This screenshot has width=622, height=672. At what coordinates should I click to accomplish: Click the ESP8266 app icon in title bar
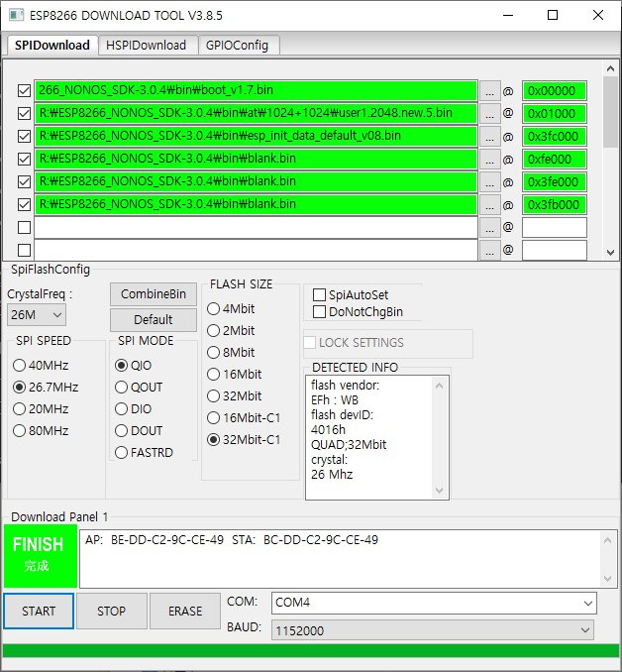pyautogui.click(x=16, y=15)
